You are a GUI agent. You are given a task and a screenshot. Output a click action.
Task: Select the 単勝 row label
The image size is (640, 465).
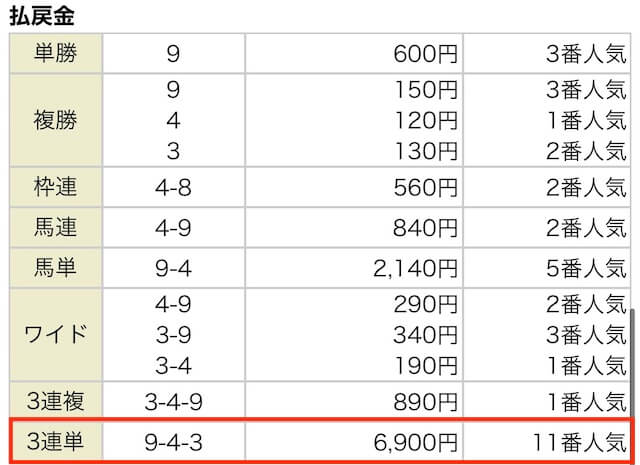point(55,53)
